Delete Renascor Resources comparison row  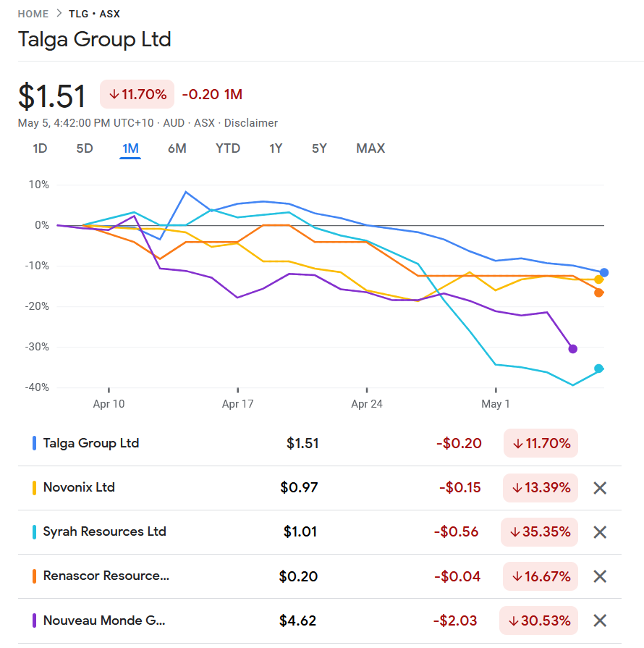[599, 576]
